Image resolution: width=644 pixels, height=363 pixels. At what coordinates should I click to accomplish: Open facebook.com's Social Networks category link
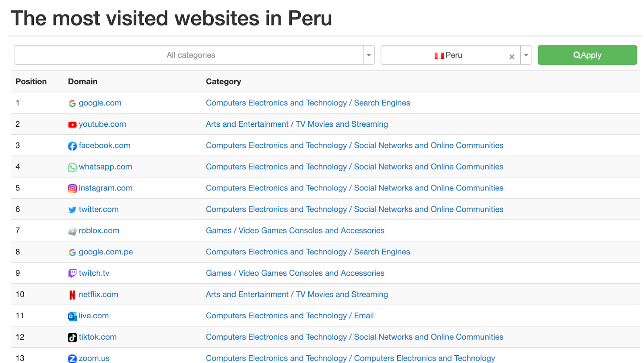[x=355, y=146]
